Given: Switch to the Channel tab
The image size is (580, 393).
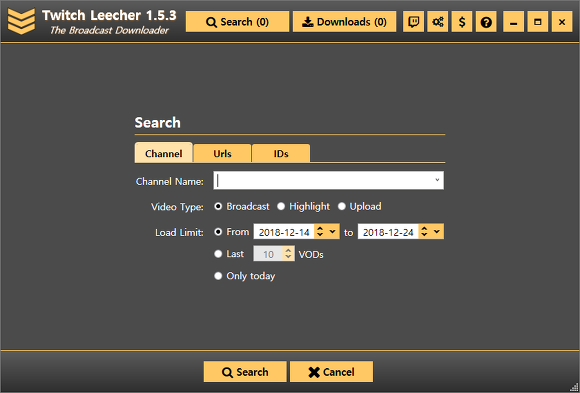Looking at the screenshot, I should tap(163, 153).
